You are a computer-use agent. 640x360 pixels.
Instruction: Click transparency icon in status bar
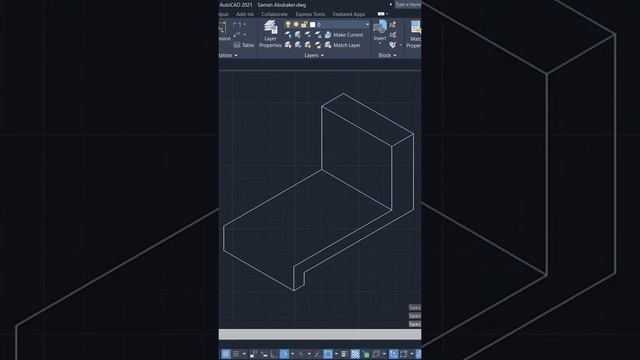click(355, 354)
